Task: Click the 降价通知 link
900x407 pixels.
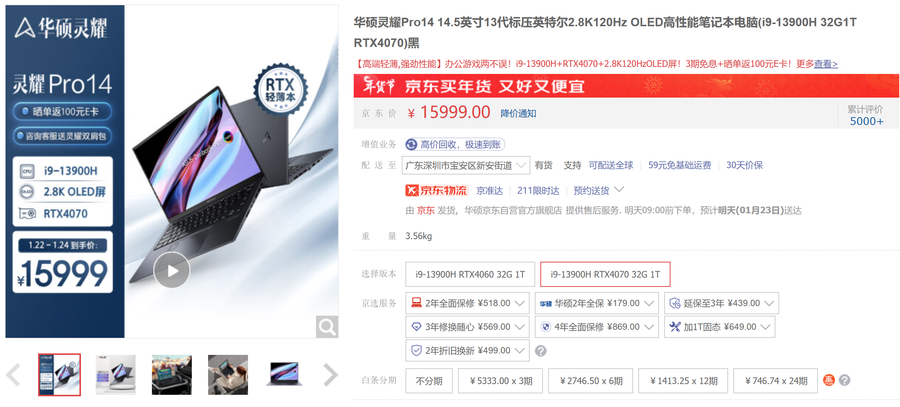Action: pyautogui.click(x=518, y=113)
